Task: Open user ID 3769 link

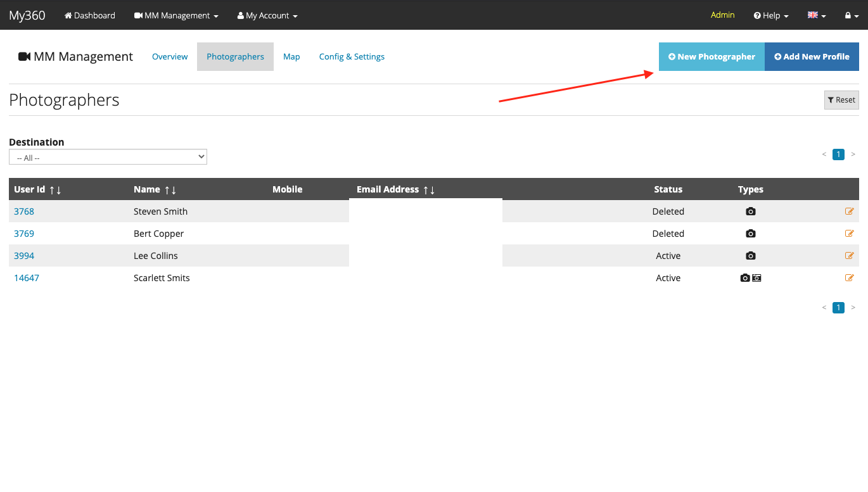Action: pos(24,234)
